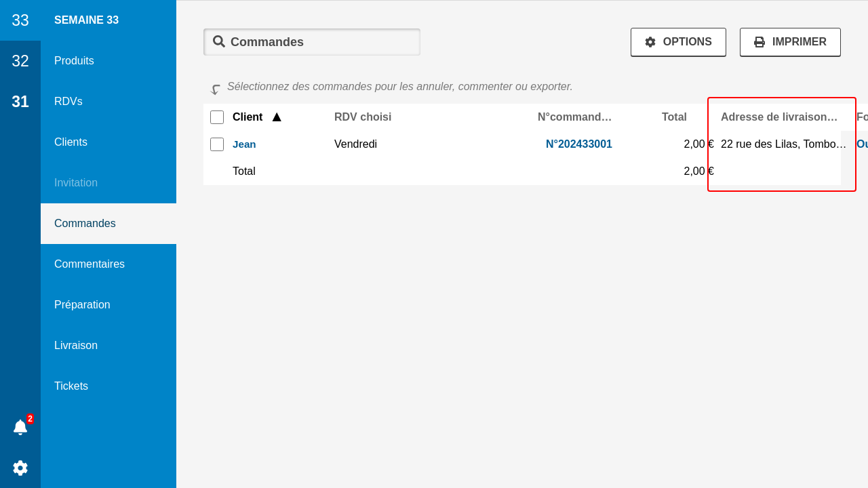
Task: Click the OPTIONS button
Action: click(x=678, y=42)
